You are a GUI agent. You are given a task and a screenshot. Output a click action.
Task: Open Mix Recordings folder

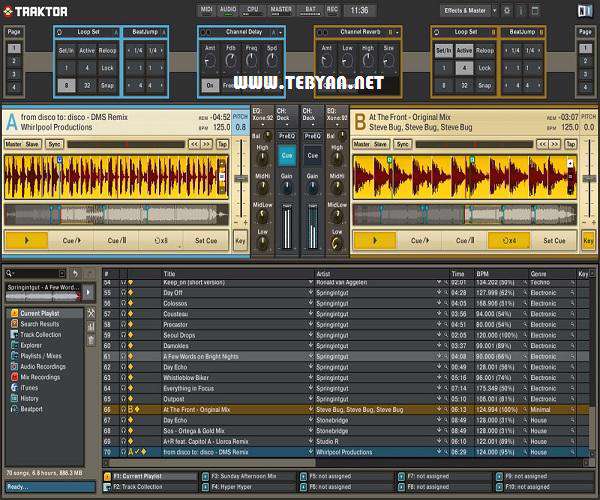pyautogui.click(x=40, y=377)
